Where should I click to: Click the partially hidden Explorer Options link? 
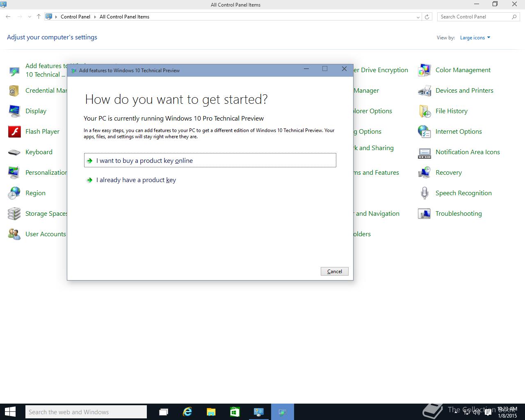click(x=372, y=111)
